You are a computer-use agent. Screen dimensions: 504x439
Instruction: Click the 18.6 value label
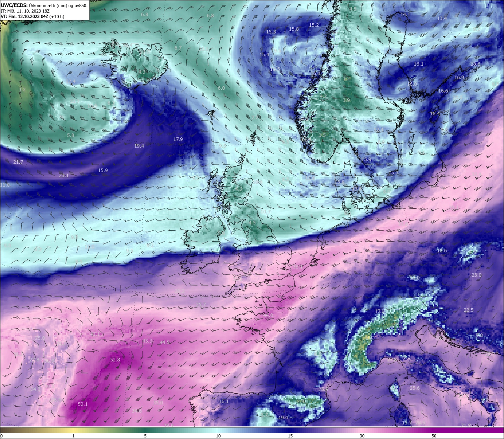point(475,64)
